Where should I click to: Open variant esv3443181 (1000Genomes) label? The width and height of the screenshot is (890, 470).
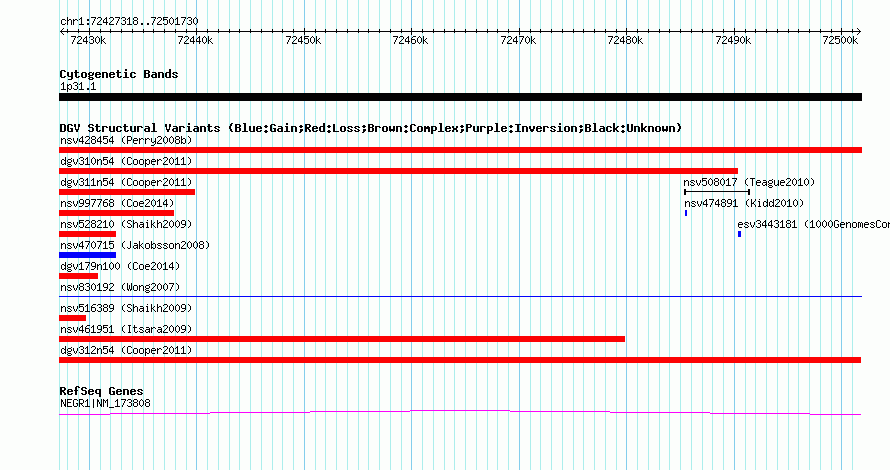[813, 224]
